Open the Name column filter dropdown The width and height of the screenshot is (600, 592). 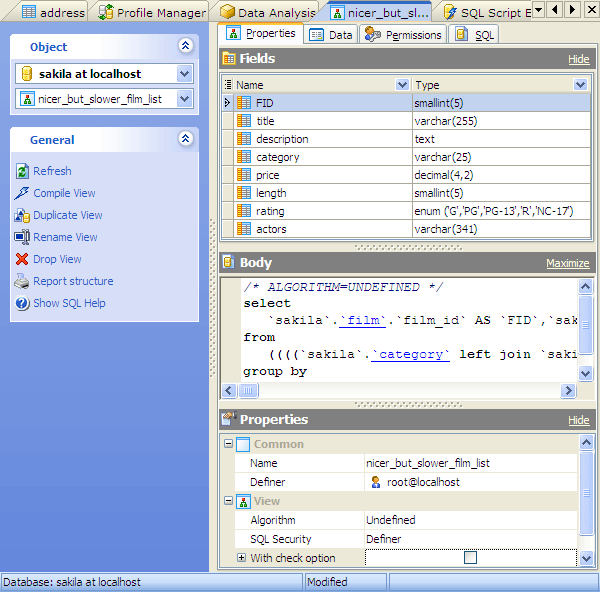point(402,84)
